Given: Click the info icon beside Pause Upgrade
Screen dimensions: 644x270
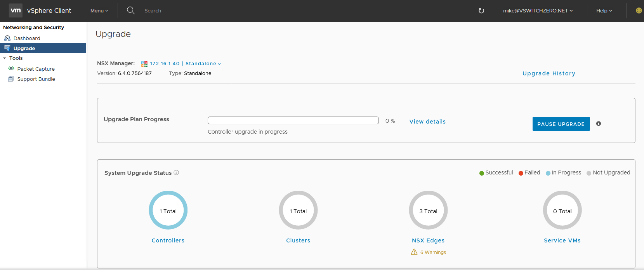Looking at the screenshot, I should 599,124.
